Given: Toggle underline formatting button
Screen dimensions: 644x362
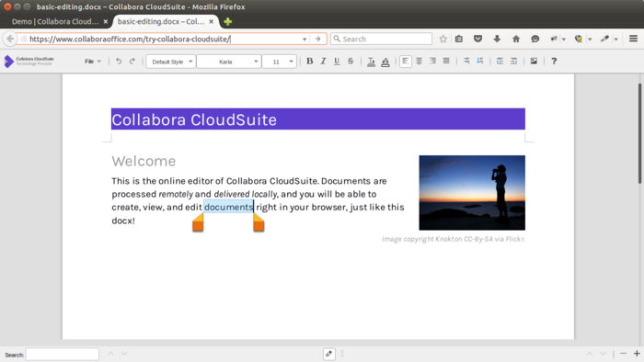Looking at the screenshot, I should pos(337,61).
